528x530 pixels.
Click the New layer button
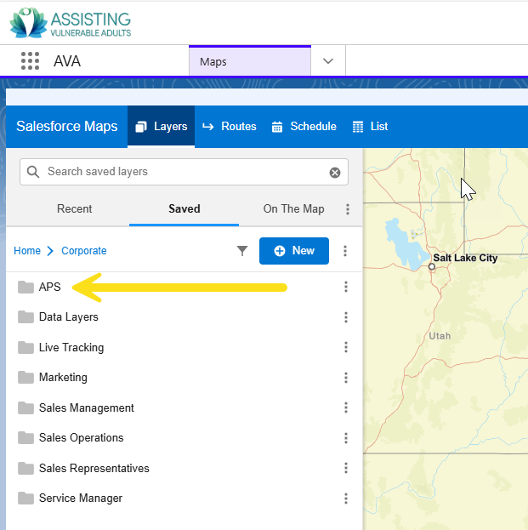(x=294, y=251)
